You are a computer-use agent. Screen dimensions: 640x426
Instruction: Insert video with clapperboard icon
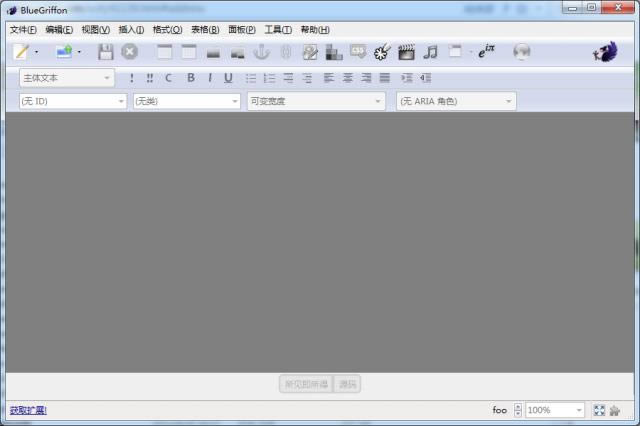(406, 52)
